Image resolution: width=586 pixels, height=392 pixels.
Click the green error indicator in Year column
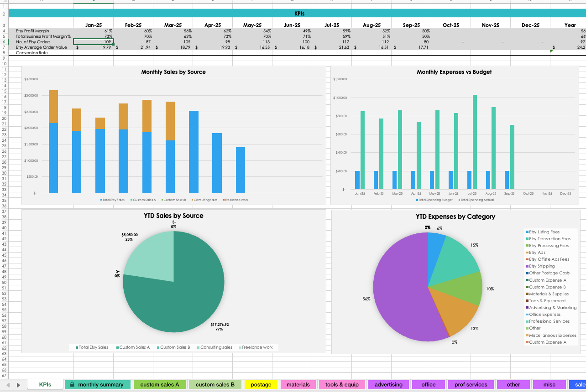coord(551,51)
